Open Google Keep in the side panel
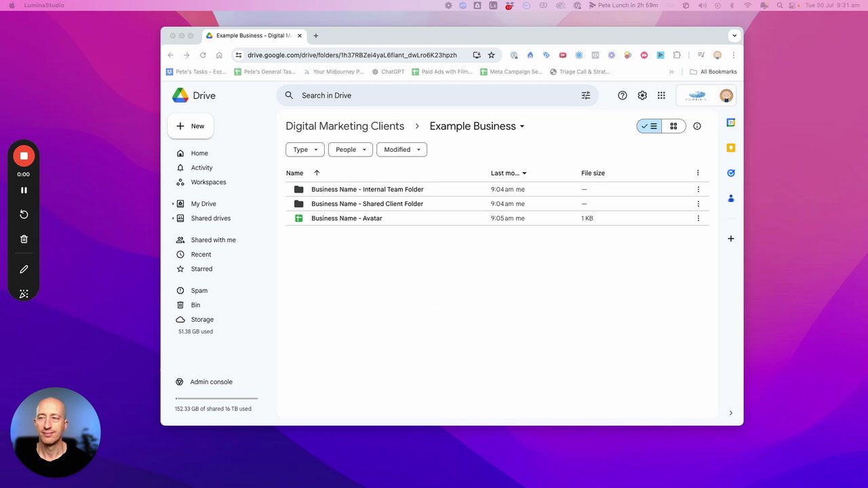868x488 pixels. click(731, 148)
